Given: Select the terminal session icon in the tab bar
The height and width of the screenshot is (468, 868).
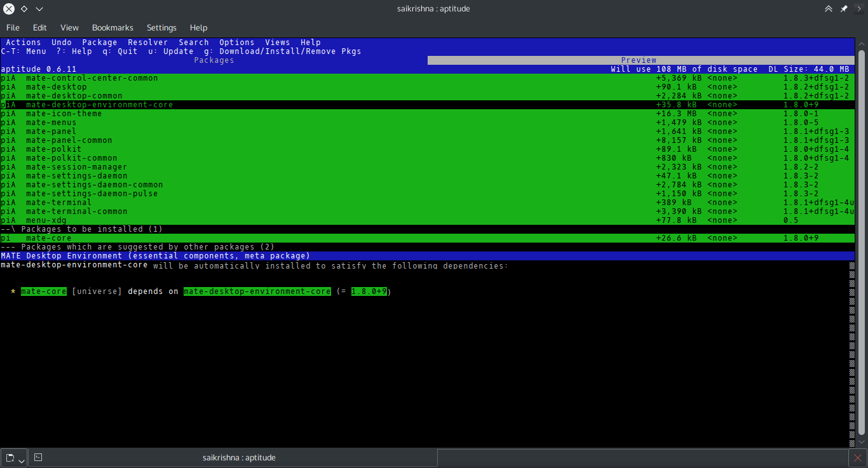Looking at the screenshot, I should point(38,457).
